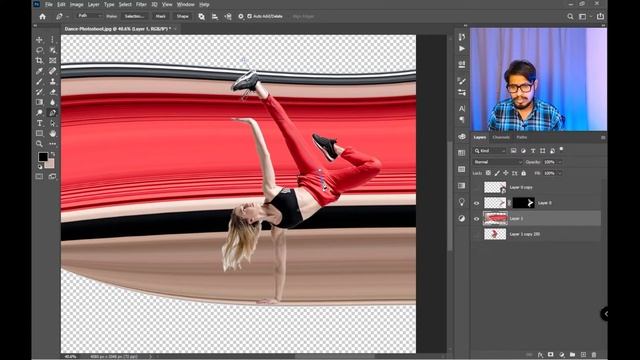Viewport: 640px width, 360px height.
Task: Select the Dodge tool
Action: click(x=39, y=113)
